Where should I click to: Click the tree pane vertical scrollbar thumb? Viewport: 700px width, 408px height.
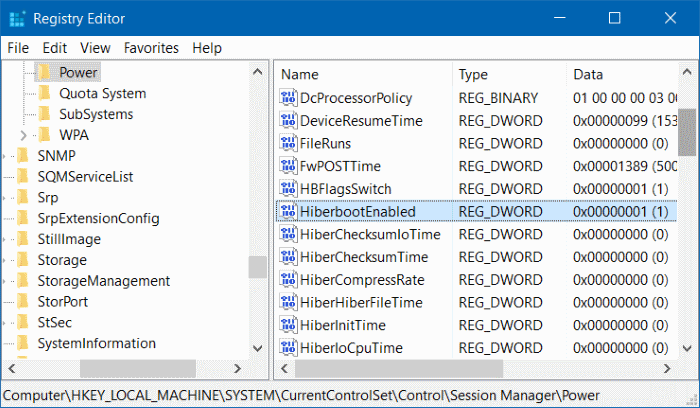pyautogui.click(x=258, y=267)
